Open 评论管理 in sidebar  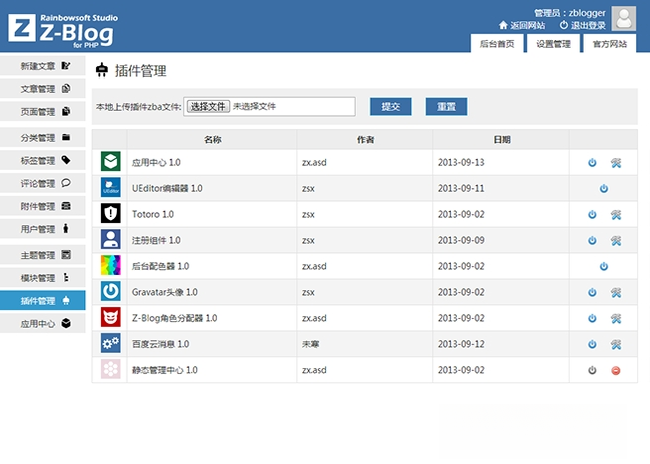[43, 183]
